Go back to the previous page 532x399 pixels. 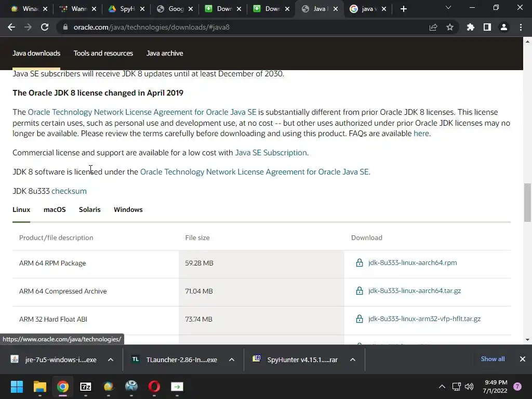(11, 27)
